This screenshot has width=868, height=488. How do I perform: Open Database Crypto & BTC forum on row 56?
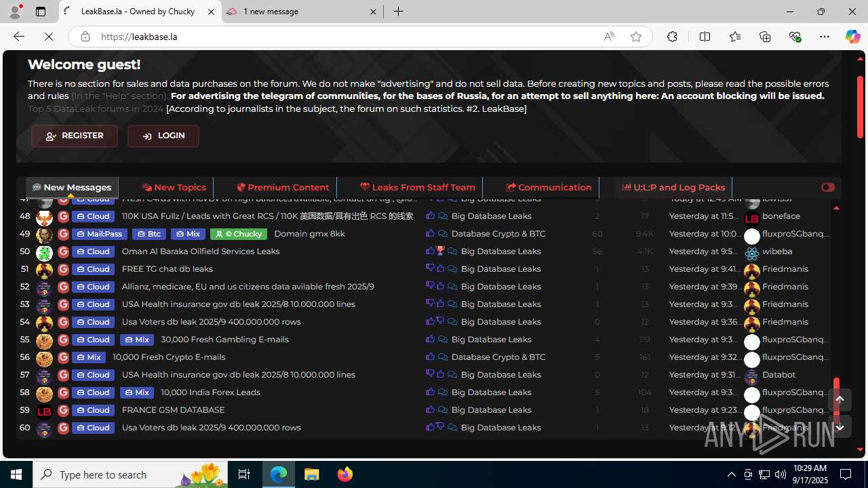[498, 357]
